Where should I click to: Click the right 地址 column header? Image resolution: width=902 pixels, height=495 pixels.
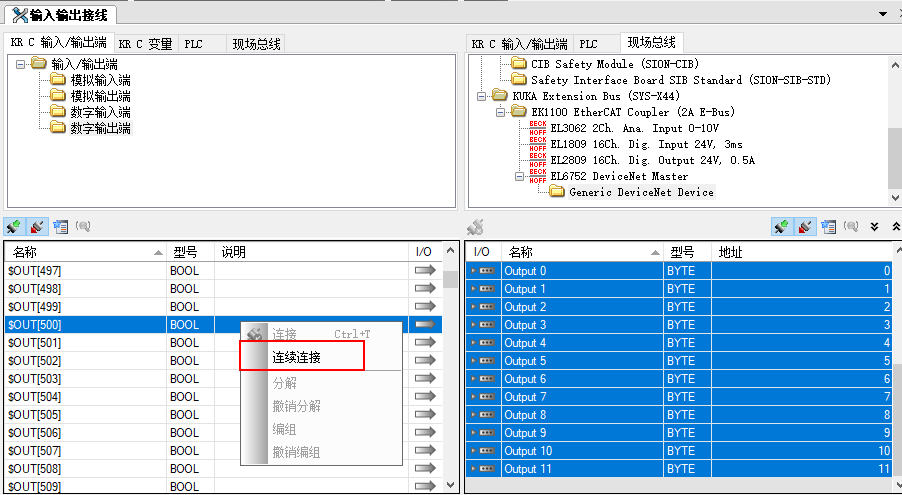click(x=802, y=252)
